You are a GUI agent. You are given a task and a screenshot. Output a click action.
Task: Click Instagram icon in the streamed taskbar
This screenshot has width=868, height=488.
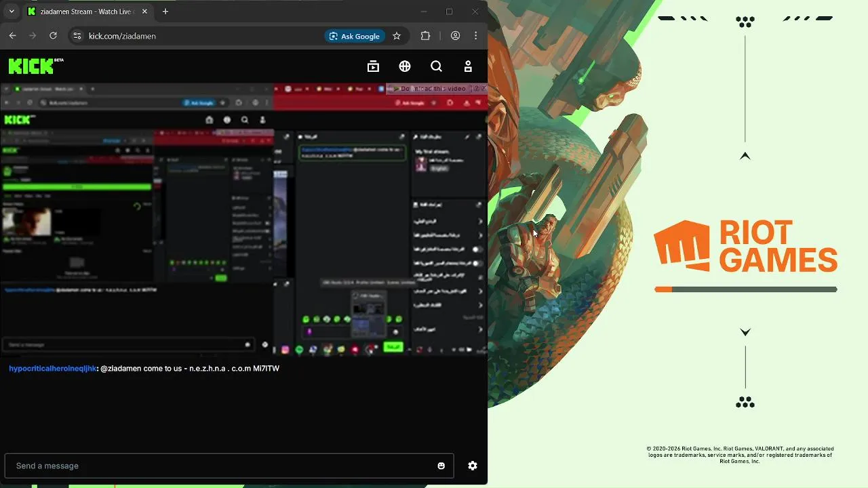[x=285, y=350]
